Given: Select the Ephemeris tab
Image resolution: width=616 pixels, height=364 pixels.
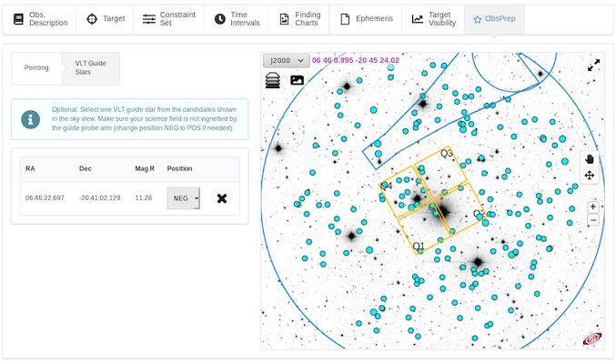Looking at the screenshot, I should click(366, 19).
